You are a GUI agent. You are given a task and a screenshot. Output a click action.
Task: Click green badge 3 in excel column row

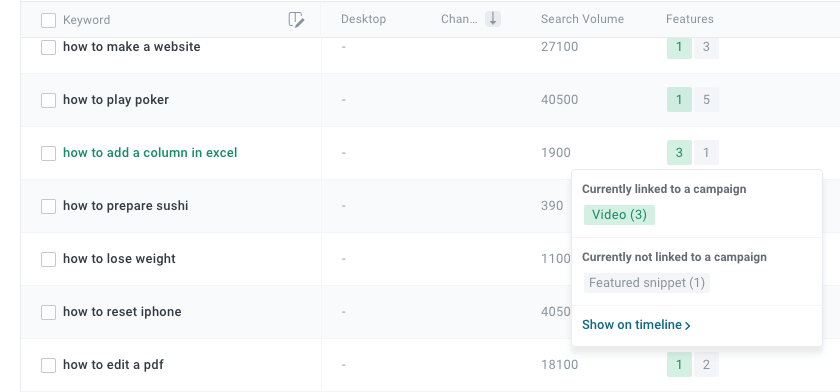click(x=679, y=153)
